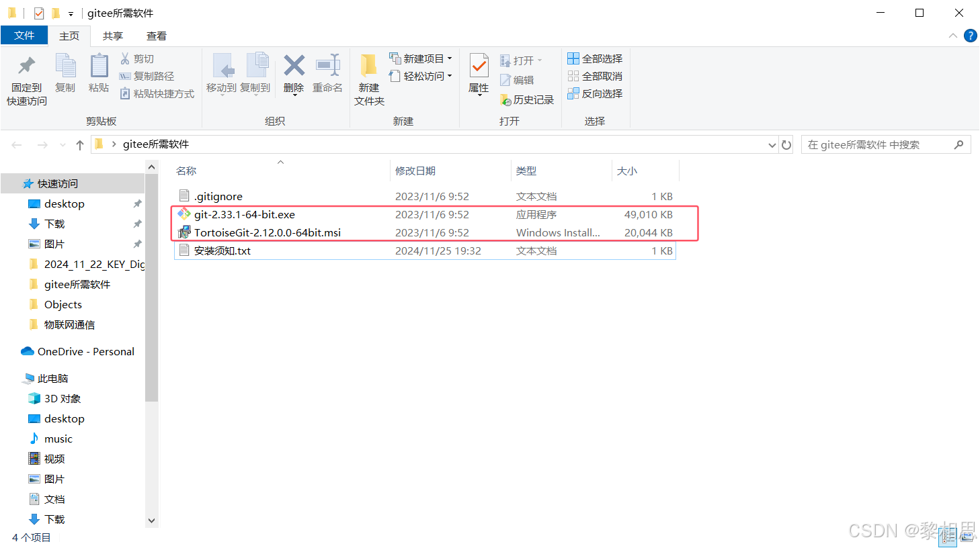The image size is (980, 548).
Task: Switch to details view button
Action: pyautogui.click(x=948, y=537)
